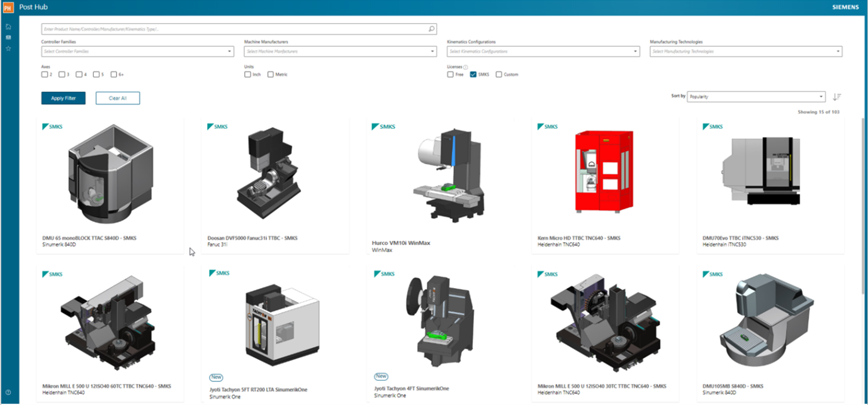Open Doosan DVF5000 Fanuc31i TTBC title

pyautogui.click(x=252, y=238)
